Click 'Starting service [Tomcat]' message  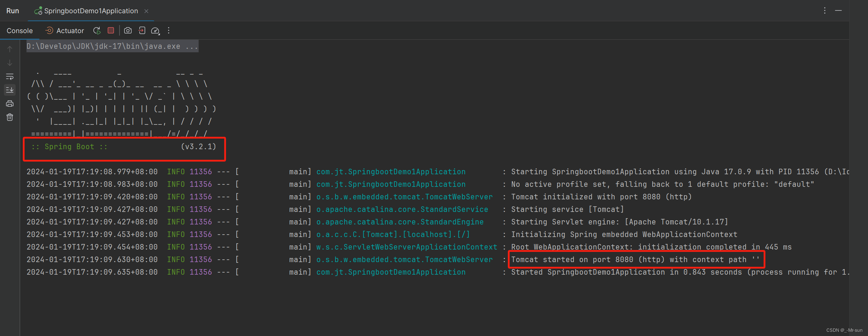coord(568,209)
